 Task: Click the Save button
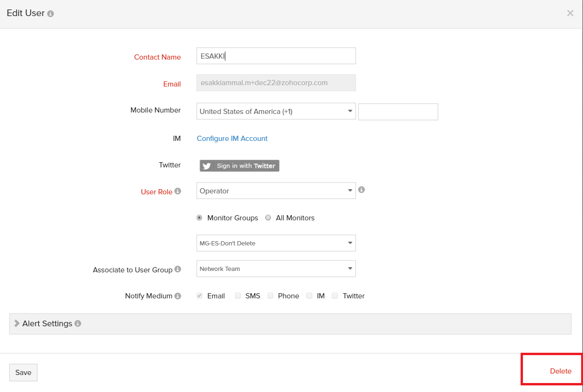click(x=23, y=373)
